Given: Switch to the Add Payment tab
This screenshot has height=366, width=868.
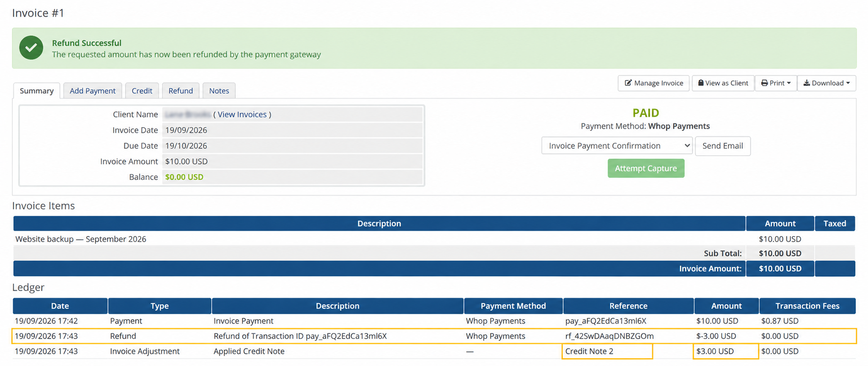Looking at the screenshot, I should coord(93,91).
